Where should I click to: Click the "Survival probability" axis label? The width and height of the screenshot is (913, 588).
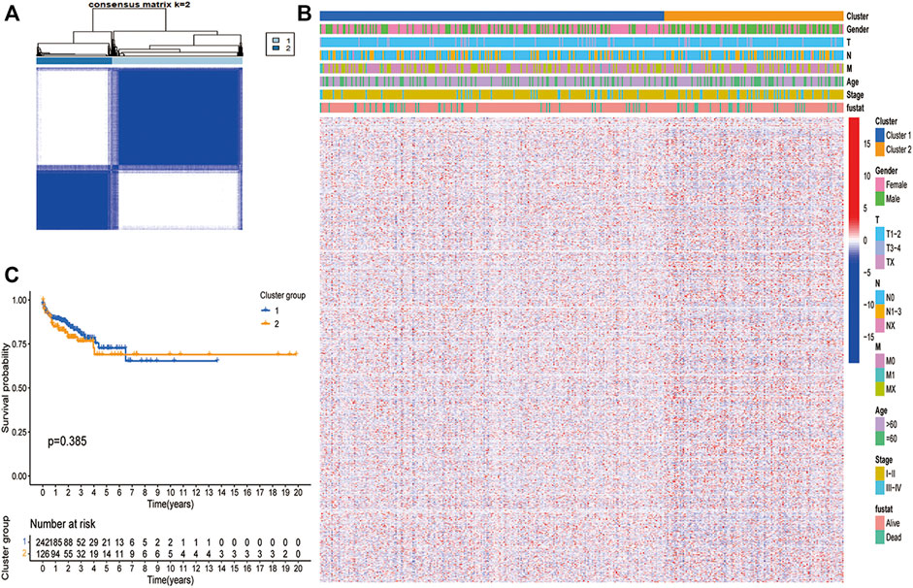click(6, 388)
